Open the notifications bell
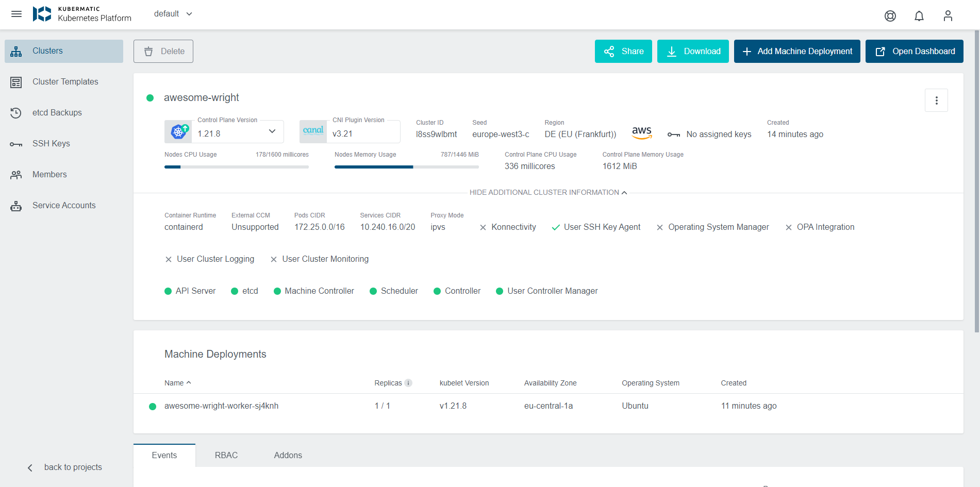Viewport: 980px width, 487px height. pyautogui.click(x=919, y=16)
